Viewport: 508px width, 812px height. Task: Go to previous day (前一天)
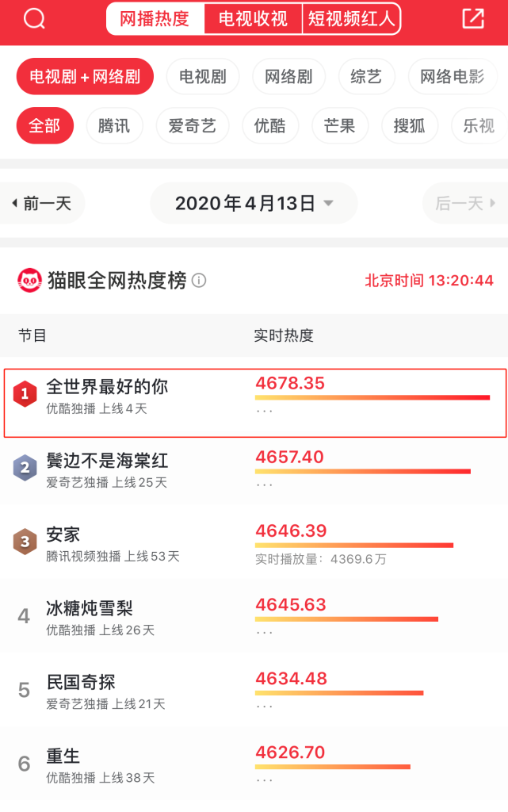(43, 204)
